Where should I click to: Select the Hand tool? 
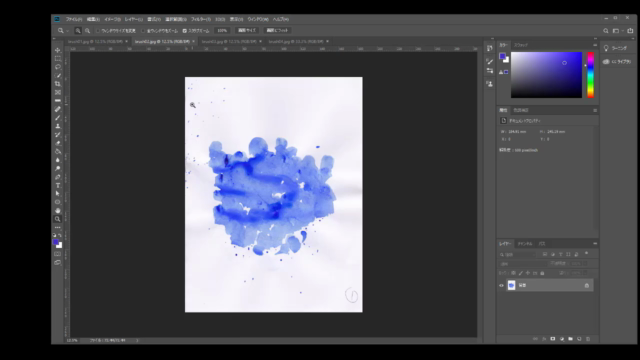pos(58,211)
